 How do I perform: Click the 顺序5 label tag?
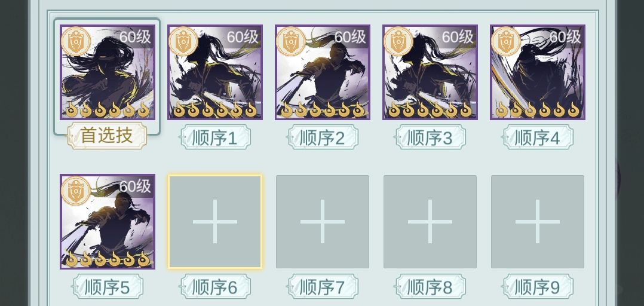107,287
